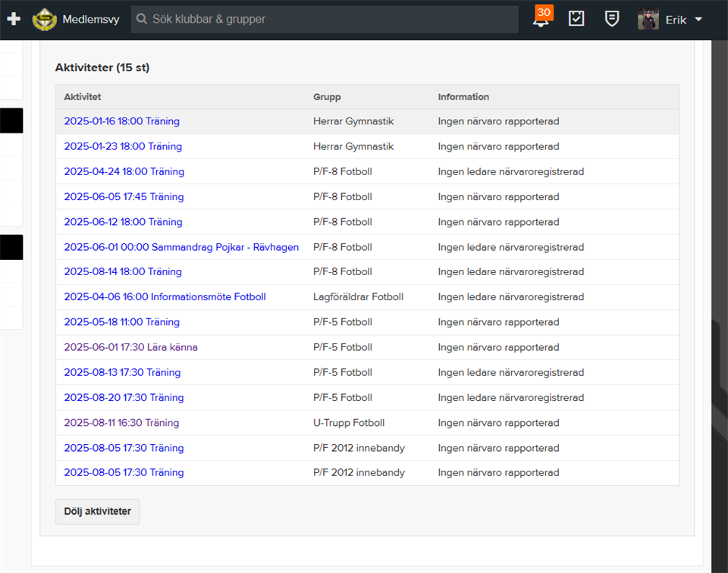Open 2025-01-23 18:00 Träning activity
This screenshot has width=728, height=573.
point(123,146)
